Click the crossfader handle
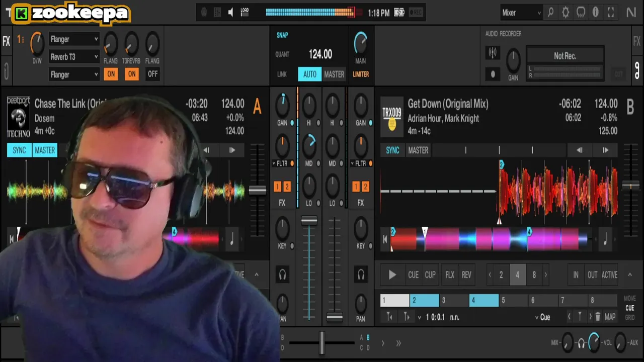Image resolution: width=644 pixels, height=362 pixels. 321,343
